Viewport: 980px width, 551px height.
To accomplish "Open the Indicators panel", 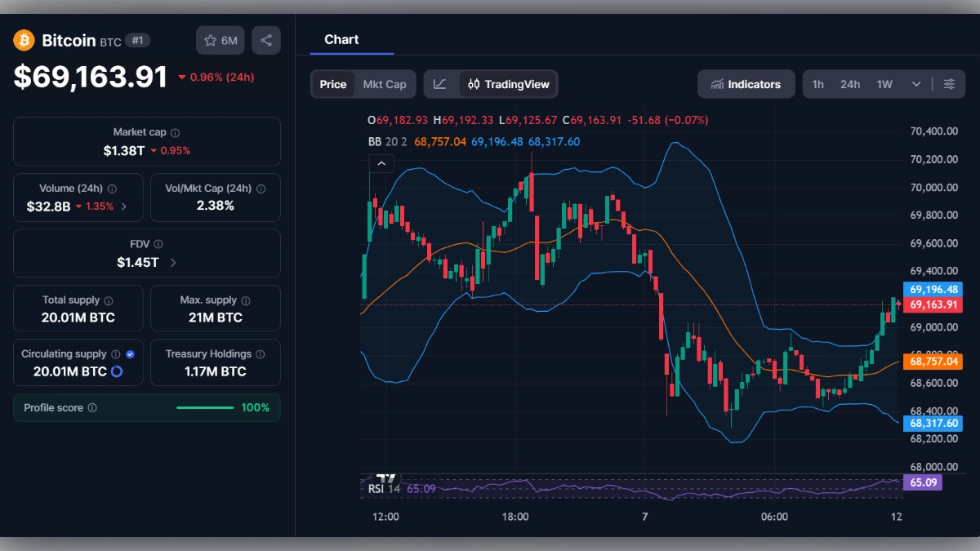I will click(x=746, y=83).
